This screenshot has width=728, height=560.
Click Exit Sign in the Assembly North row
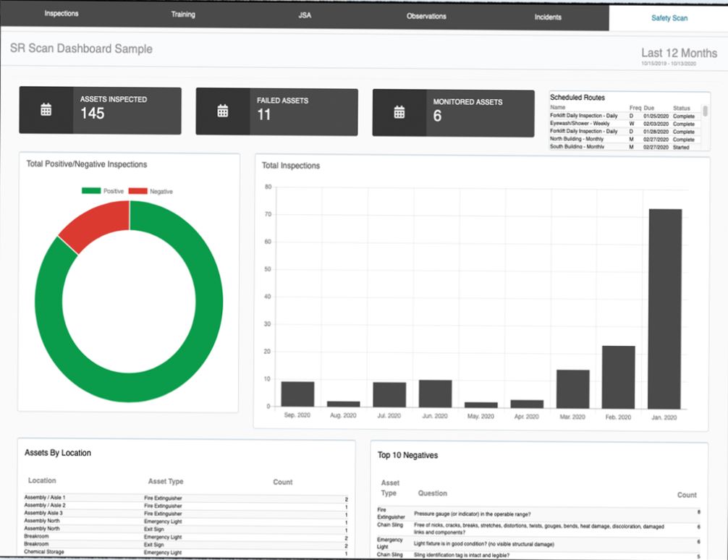point(153,530)
